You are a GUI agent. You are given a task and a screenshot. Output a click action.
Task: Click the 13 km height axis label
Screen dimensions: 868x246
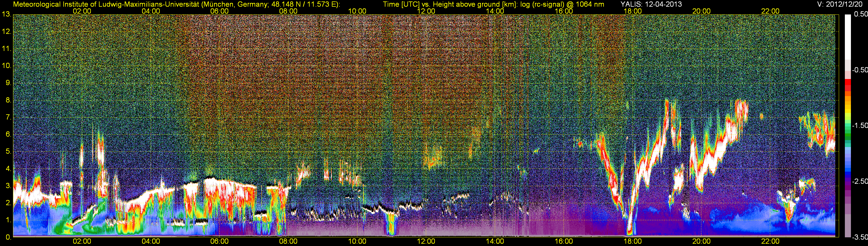point(6,14)
